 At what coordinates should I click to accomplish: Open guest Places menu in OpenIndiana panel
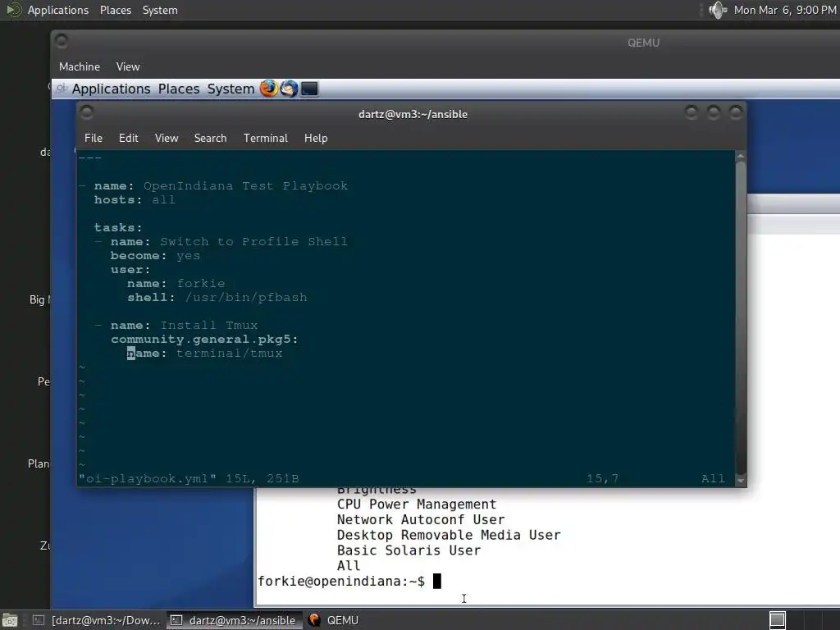click(178, 89)
